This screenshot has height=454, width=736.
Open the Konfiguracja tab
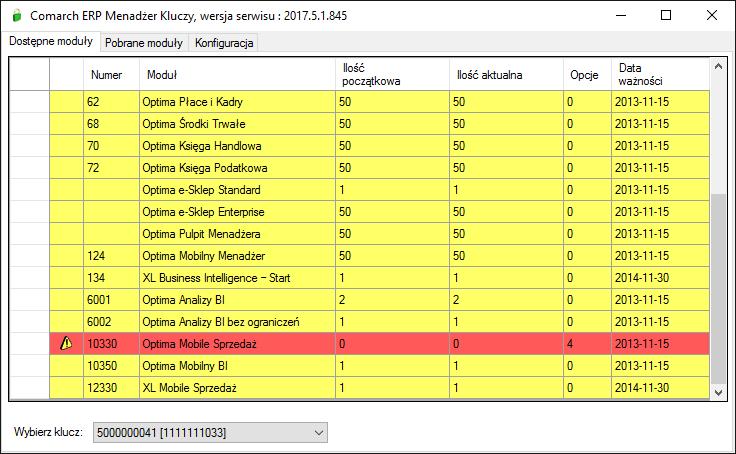point(224,43)
